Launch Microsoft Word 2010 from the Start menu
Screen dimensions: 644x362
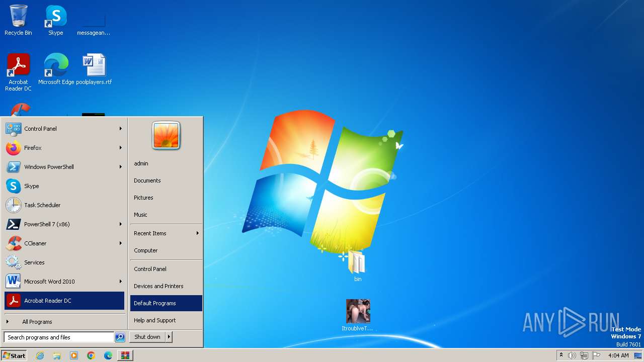point(64,282)
